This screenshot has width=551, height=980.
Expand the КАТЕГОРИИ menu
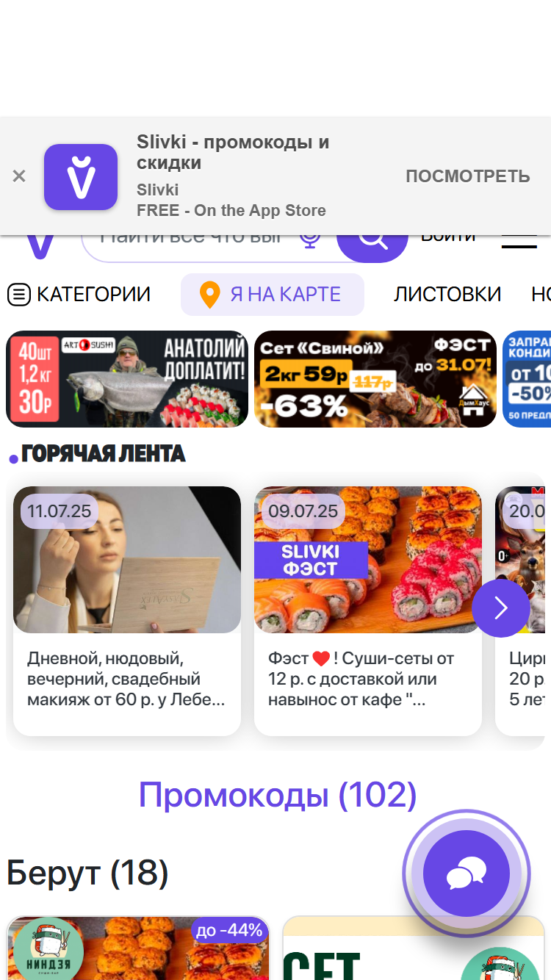pyautogui.click(x=79, y=295)
